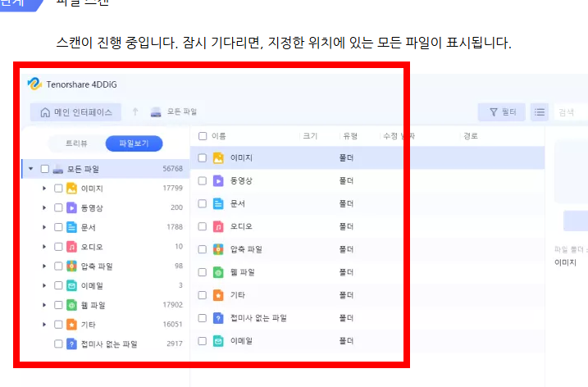Click the 이메일 icon in tree
Viewport: 588px width, 387px height.
click(71, 286)
